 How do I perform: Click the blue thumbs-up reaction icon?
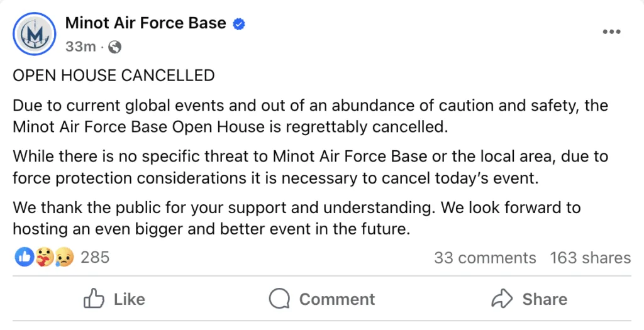pyautogui.click(x=25, y=257)
